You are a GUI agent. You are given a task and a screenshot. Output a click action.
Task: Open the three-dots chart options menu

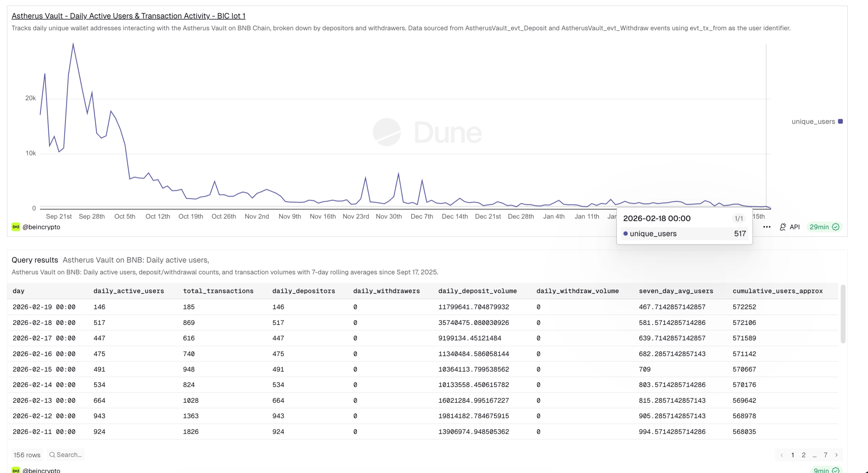pyautogui.click(x=767, y=227)
